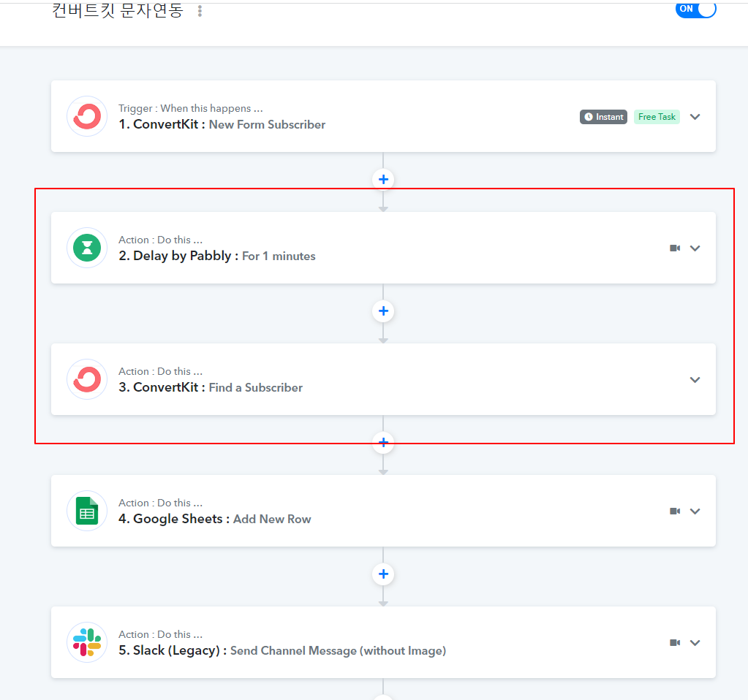Click '3. ConvertKit : Find a Subscriber' title
This screenshot has width=748, height=700.
coord(211,388)
